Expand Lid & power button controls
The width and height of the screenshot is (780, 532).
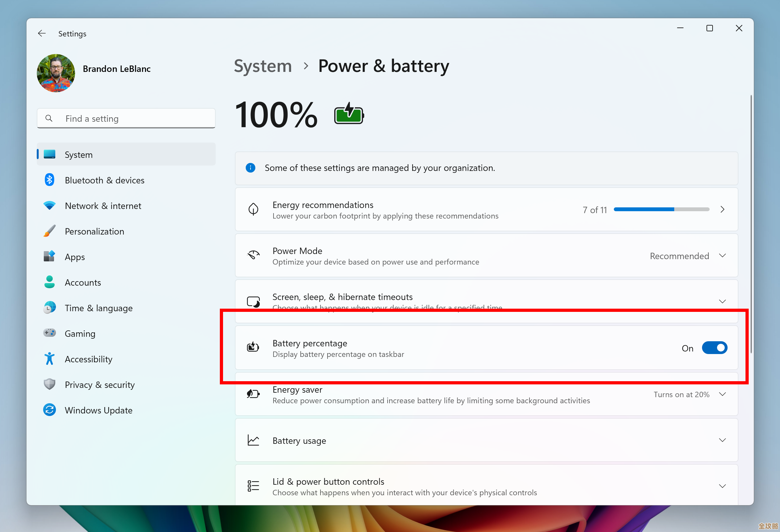722,486
